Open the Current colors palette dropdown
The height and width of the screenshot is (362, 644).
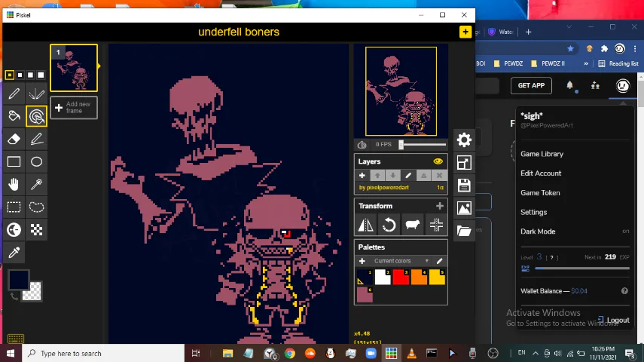[401, 261]
